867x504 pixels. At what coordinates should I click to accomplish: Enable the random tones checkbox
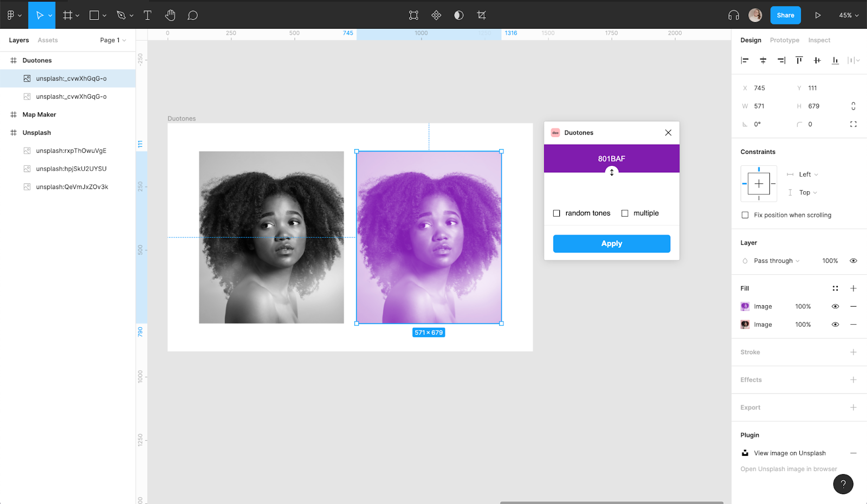point(557,213)
